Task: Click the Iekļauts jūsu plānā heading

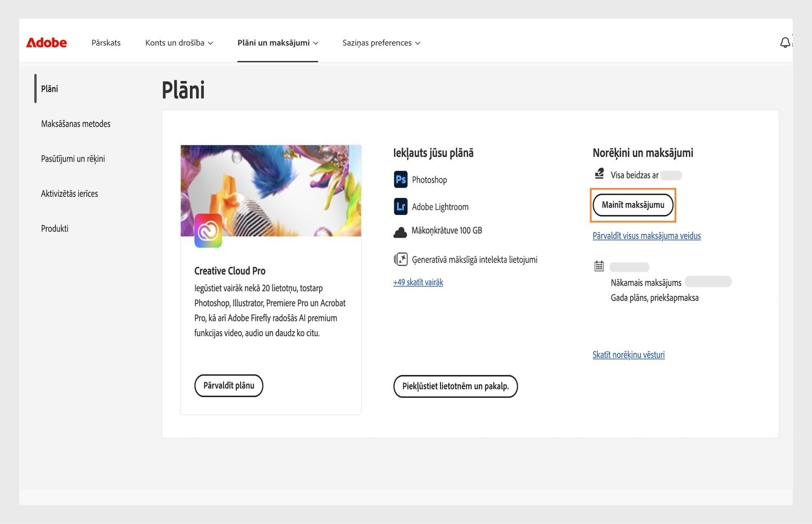Action: [x=433, y=153]
